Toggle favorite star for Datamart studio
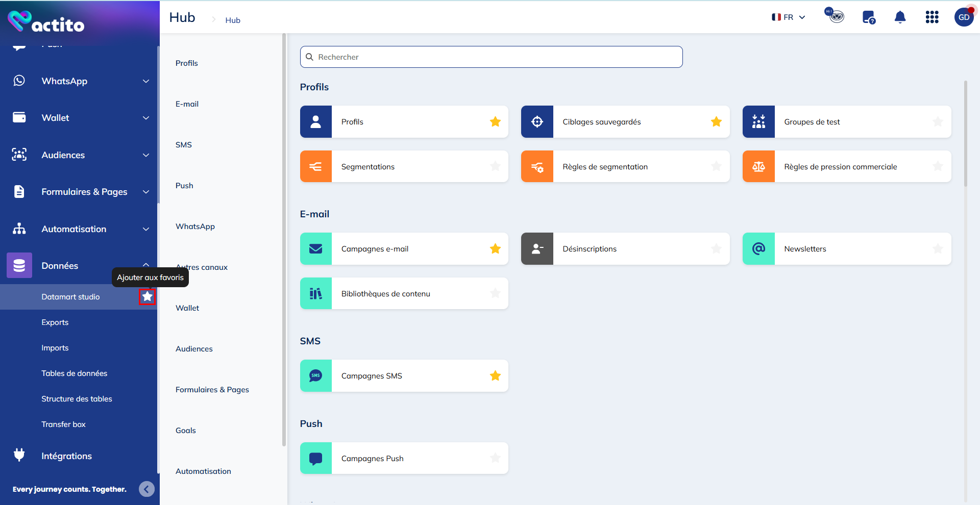 147,296
